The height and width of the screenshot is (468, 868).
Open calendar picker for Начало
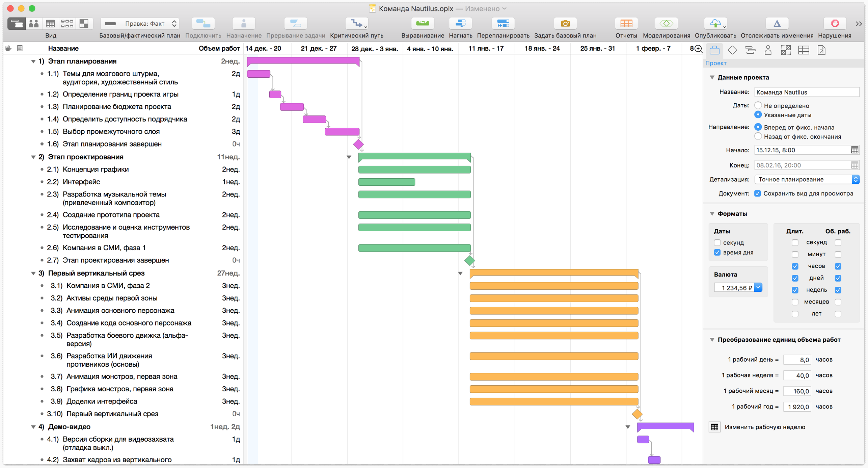(855, 150)
